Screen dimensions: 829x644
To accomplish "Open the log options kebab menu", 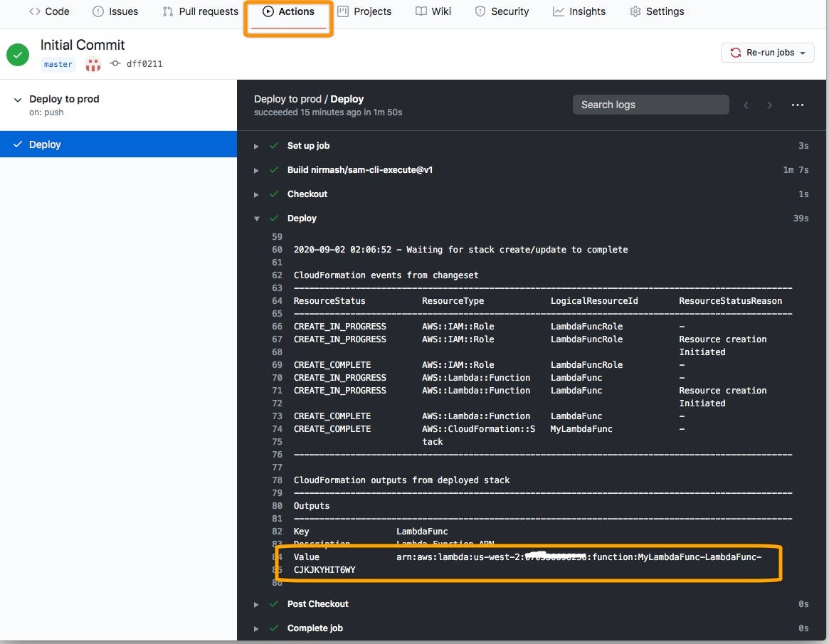I will pos(797,105).
